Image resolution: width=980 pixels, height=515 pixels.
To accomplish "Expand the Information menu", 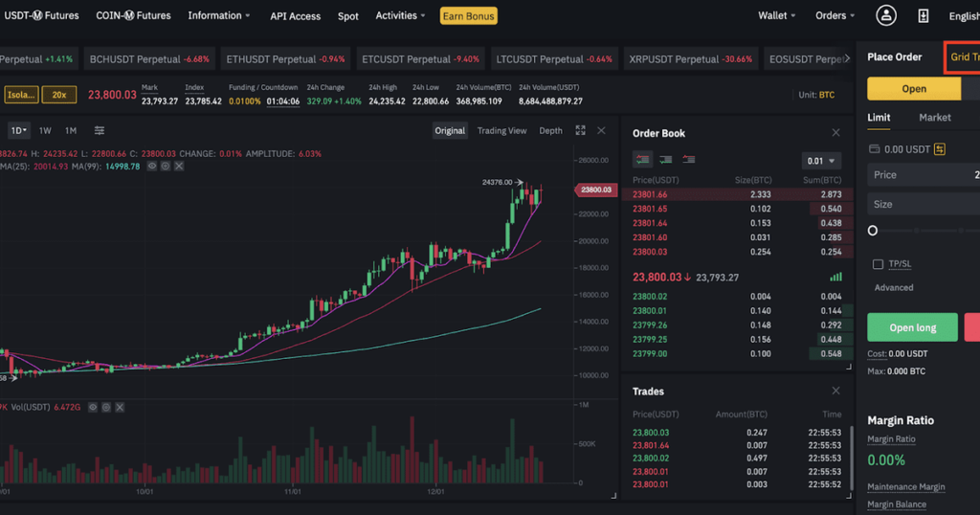I will click(219, 15).
